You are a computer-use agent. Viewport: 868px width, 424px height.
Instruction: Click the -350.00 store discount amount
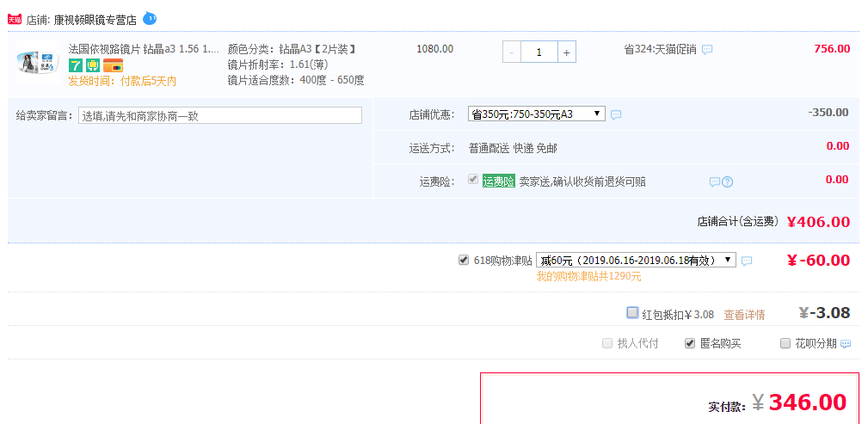828,113
